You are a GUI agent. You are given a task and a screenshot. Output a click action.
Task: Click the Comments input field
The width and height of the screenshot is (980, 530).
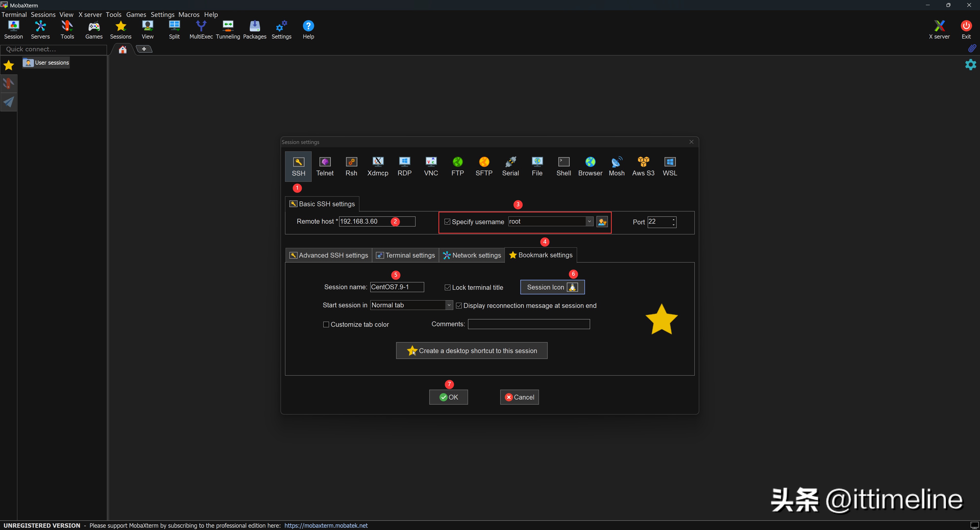(x=529, y=324)
